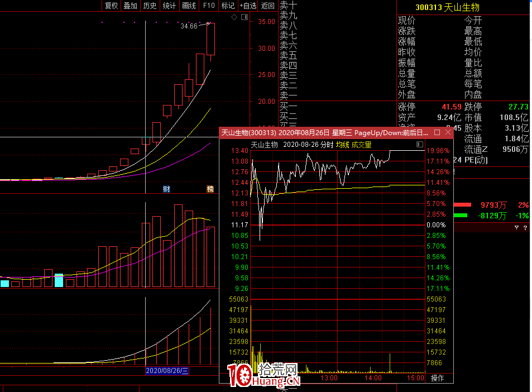Click the 13:00 time label in popup

click(329, 378)
